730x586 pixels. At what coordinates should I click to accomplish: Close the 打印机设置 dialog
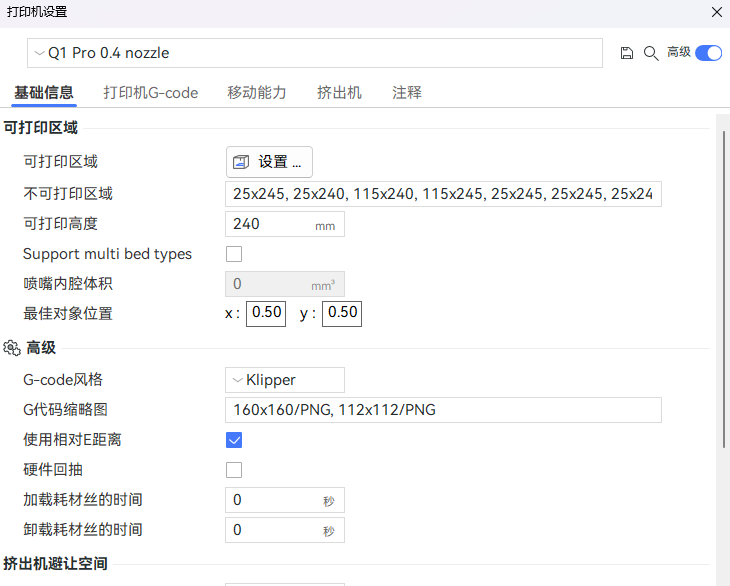coord(716,12)
